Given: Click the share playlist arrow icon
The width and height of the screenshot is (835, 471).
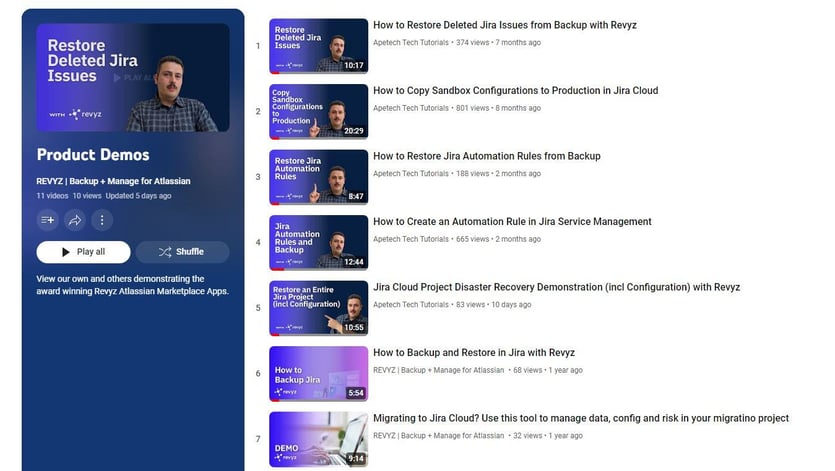Looking at the screenshot, I should point(75,220).
